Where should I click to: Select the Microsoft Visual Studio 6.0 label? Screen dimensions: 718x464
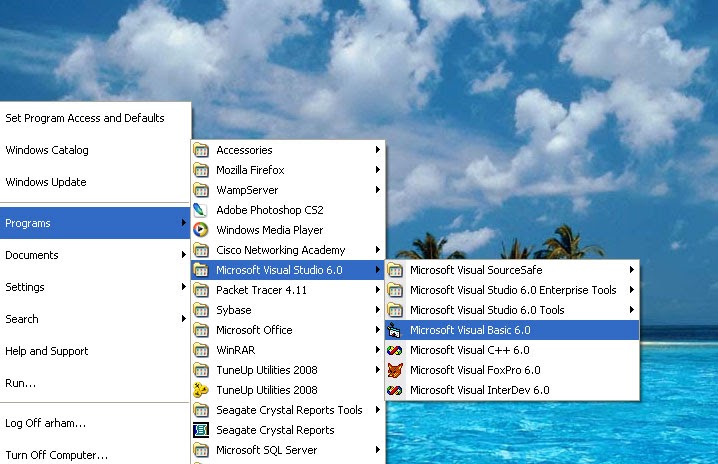(279, 270)
